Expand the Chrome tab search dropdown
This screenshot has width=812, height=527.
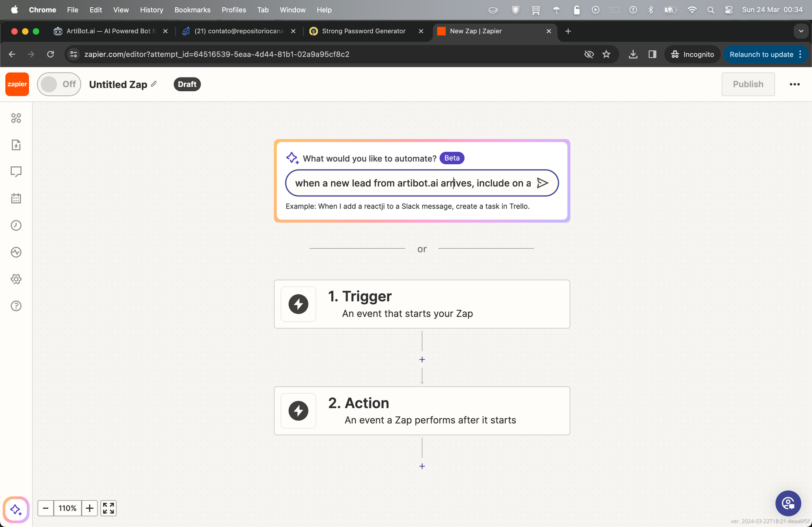tap(801, 31)
